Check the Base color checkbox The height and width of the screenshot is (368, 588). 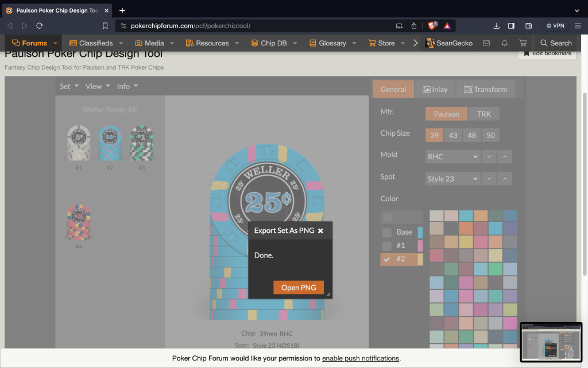click(386, 232)
